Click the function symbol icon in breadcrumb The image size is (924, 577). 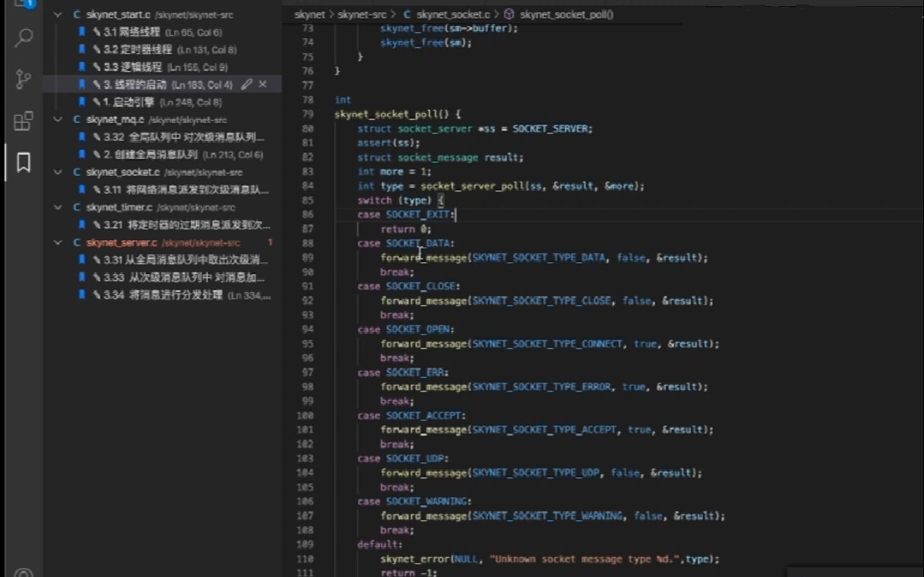pyautogui.click(x=510, y=14)
